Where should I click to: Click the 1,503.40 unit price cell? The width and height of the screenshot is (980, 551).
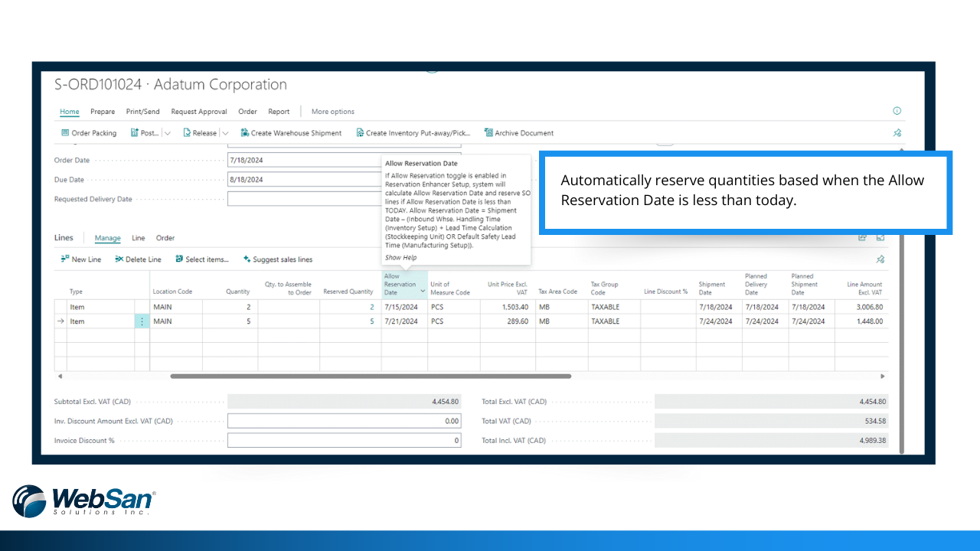click(508, 307)
